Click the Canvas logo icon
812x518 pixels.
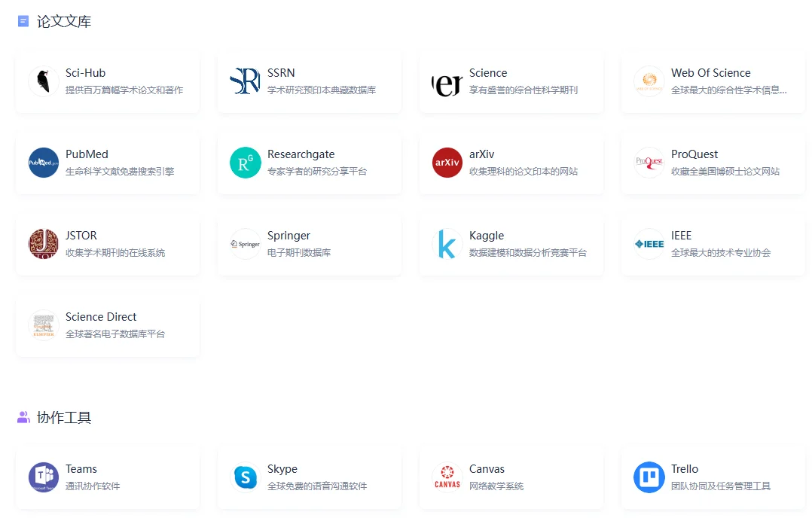click(x=447, y=477)
